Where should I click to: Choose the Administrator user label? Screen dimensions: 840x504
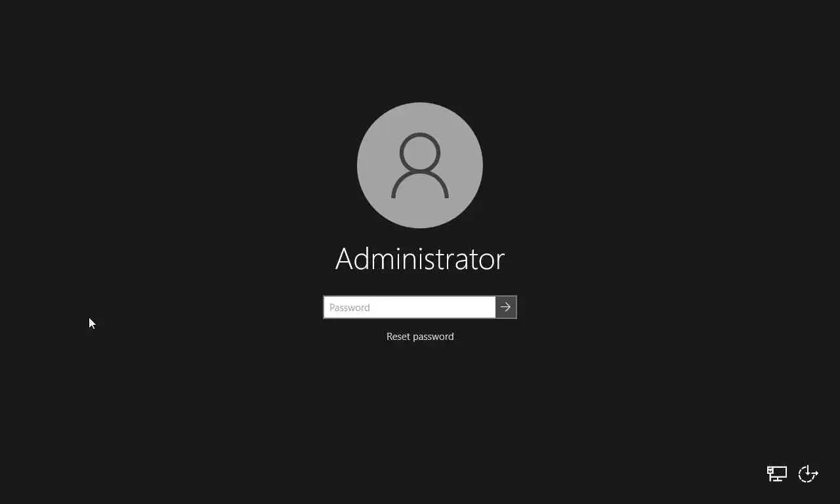click(420, 259)
